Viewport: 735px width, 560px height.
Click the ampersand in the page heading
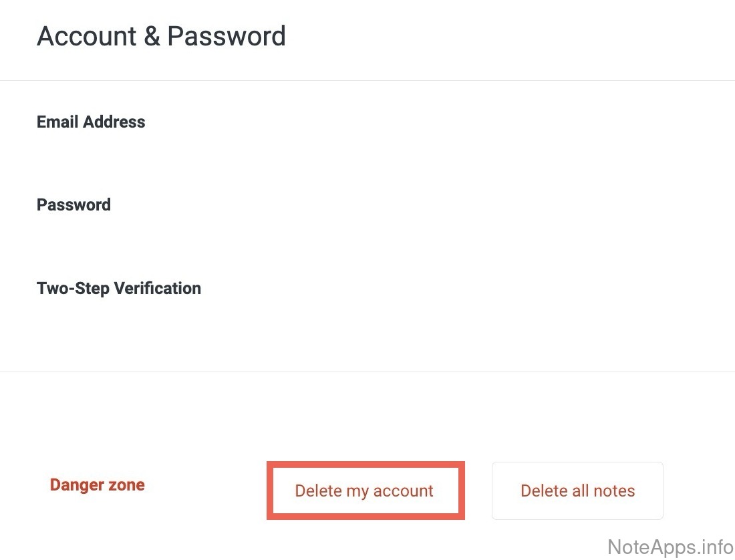152,36
